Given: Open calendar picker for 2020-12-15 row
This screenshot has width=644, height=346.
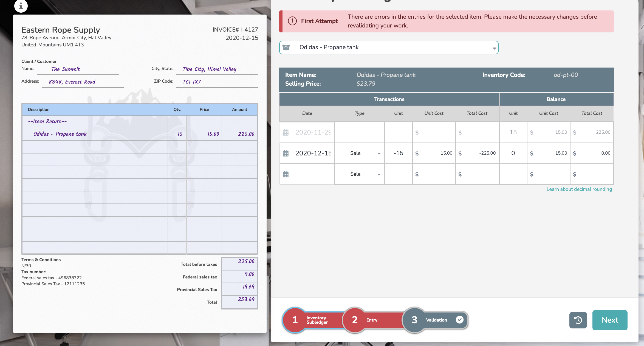Looking at the screenshot, I should click(286, 153).
